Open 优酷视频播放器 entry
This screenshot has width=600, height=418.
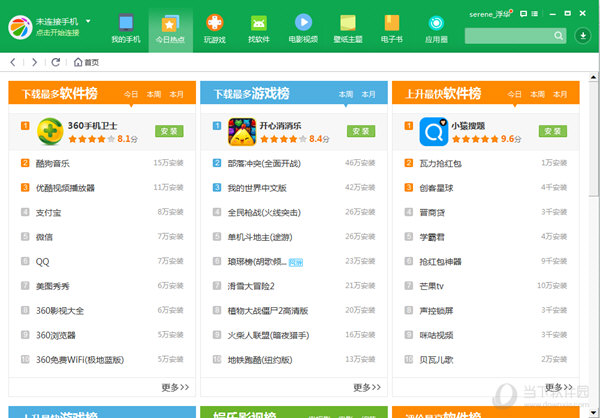point(65,188)
